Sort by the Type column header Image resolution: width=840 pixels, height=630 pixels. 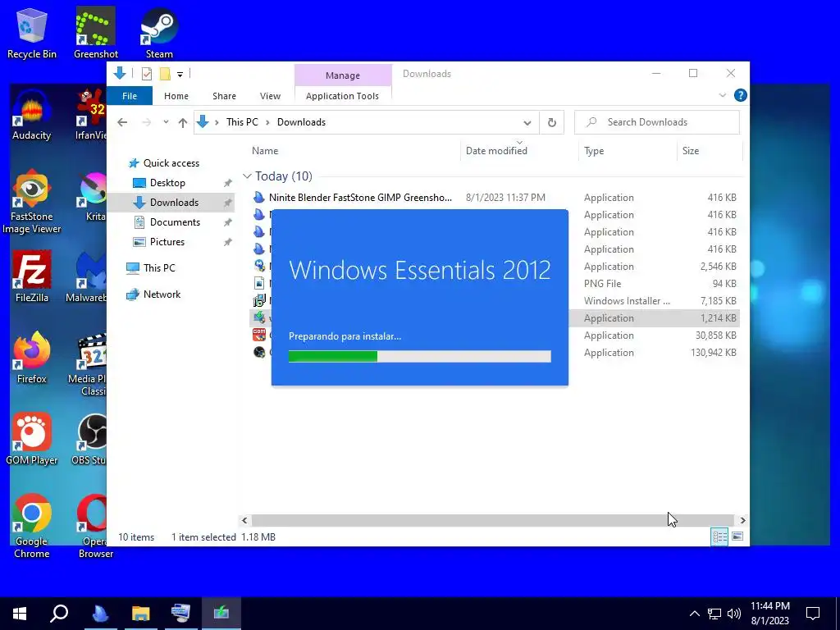pos(628,151)
